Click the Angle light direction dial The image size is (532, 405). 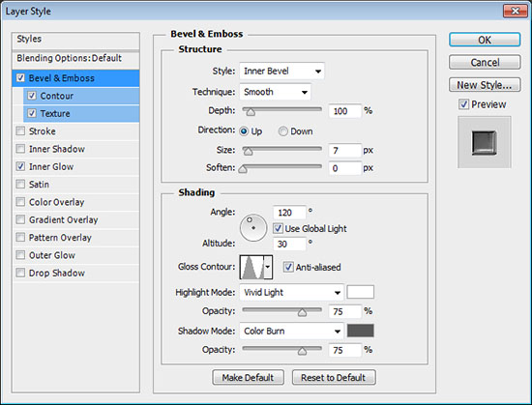point(253,228)
